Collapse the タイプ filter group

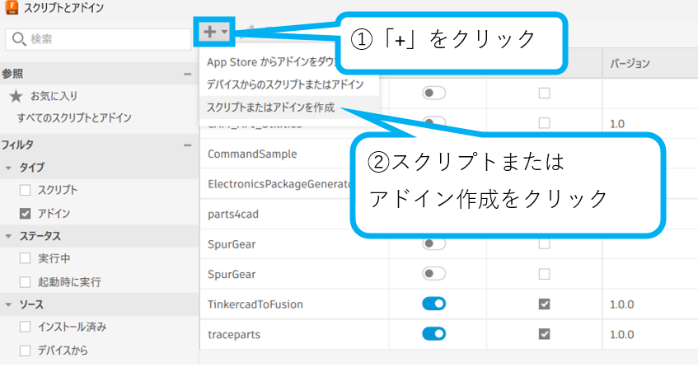[x=8, y=168]
